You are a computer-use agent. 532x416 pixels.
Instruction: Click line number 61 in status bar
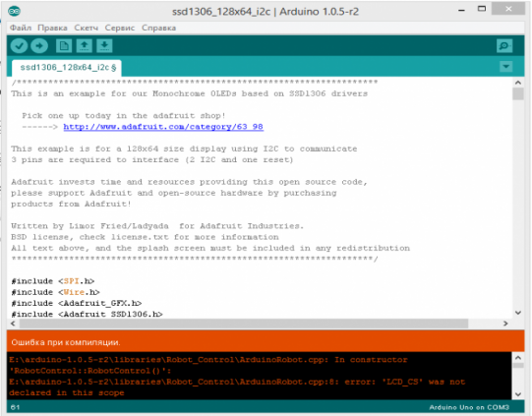(x=15, y=407)
